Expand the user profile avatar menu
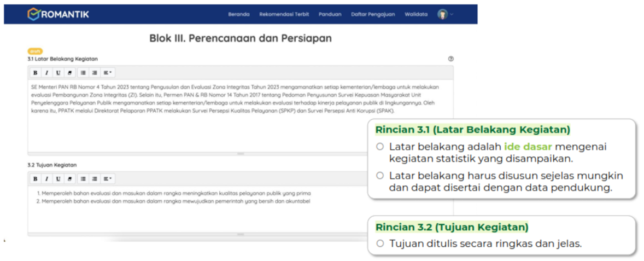Screen dimensions: 644x261 click(445, 14)
